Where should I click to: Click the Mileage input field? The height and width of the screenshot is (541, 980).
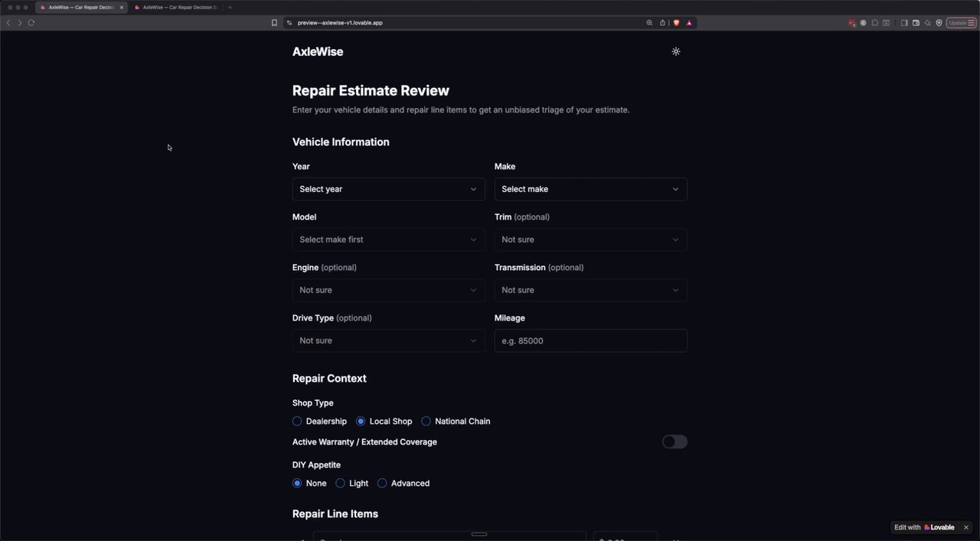pyautogui.click(x=590, y=341)
